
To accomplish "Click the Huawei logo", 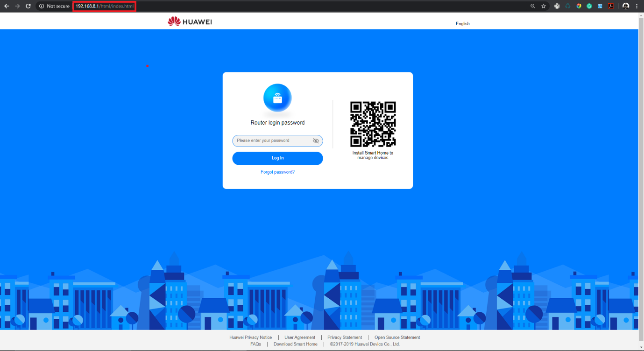I will point(190,21).
